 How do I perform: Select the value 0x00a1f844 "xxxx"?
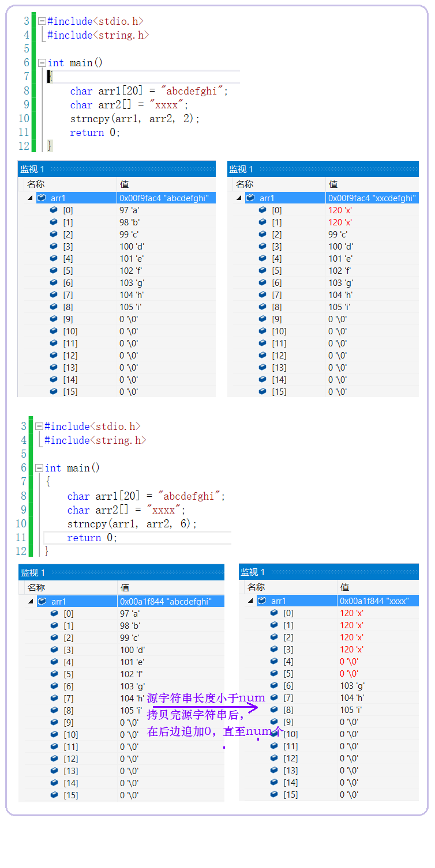click(x=374, y=601)
